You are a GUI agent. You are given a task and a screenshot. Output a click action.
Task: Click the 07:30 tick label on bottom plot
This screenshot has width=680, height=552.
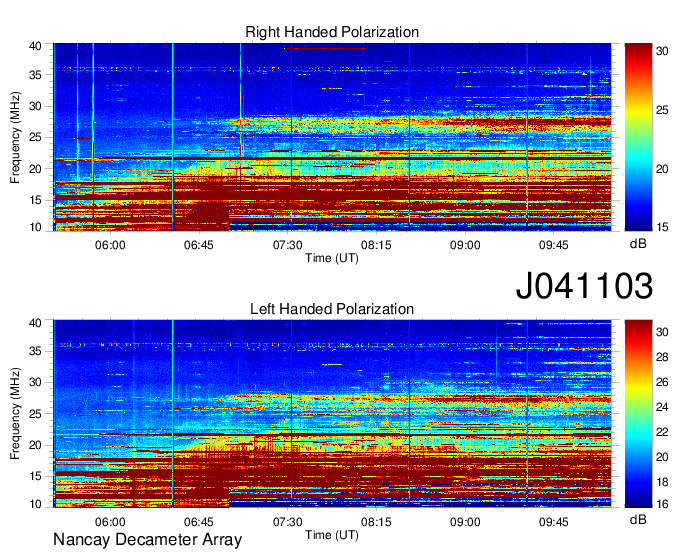[288, 522]
